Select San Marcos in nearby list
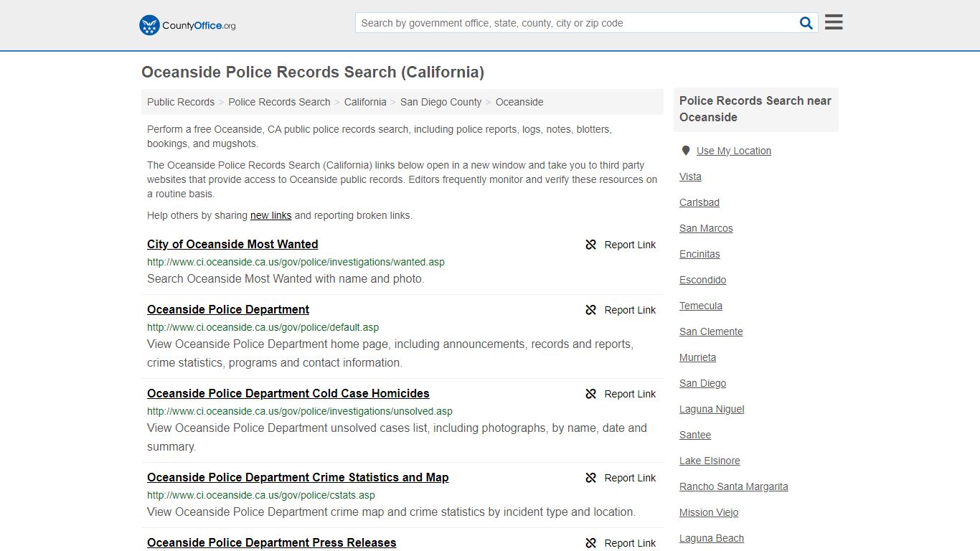 [x=706, y=228]
